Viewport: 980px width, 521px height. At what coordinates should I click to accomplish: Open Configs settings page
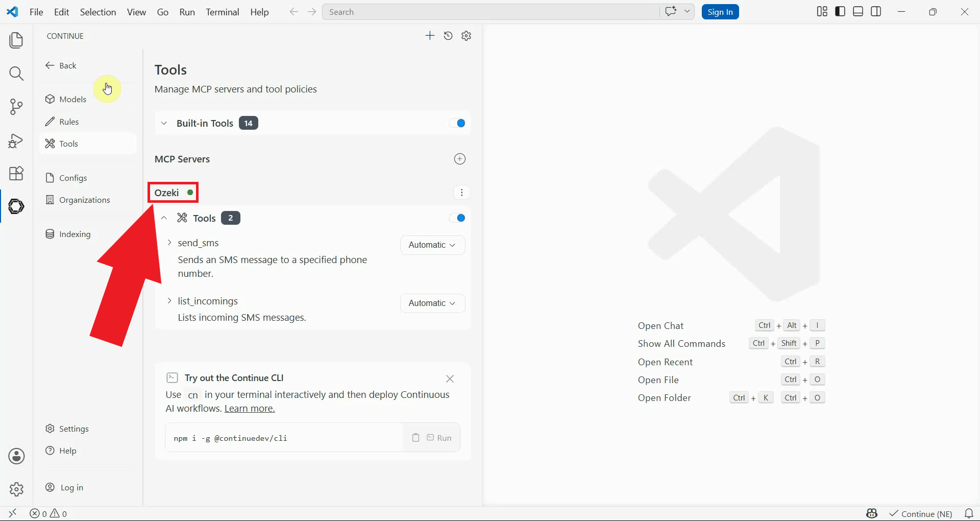click(66, 178)
